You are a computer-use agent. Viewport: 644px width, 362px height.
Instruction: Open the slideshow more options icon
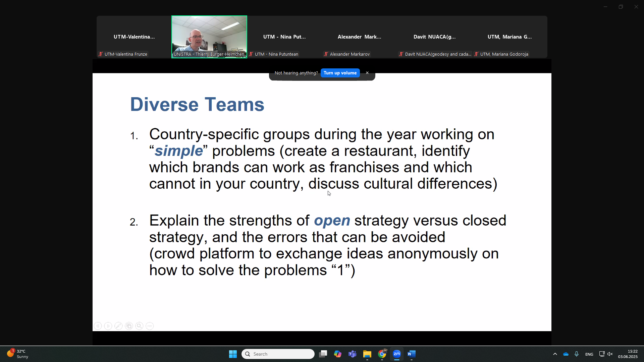pyautogui.click(x=150, y=326)
